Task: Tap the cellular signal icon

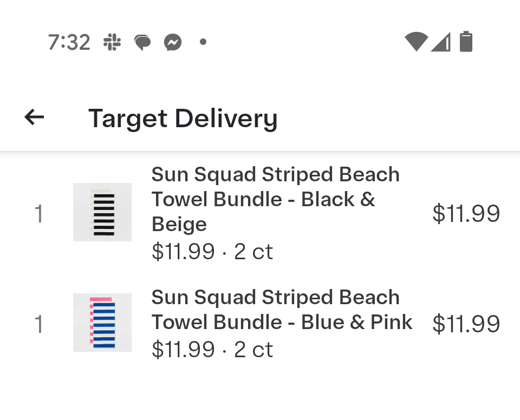Action: (440, 42)
